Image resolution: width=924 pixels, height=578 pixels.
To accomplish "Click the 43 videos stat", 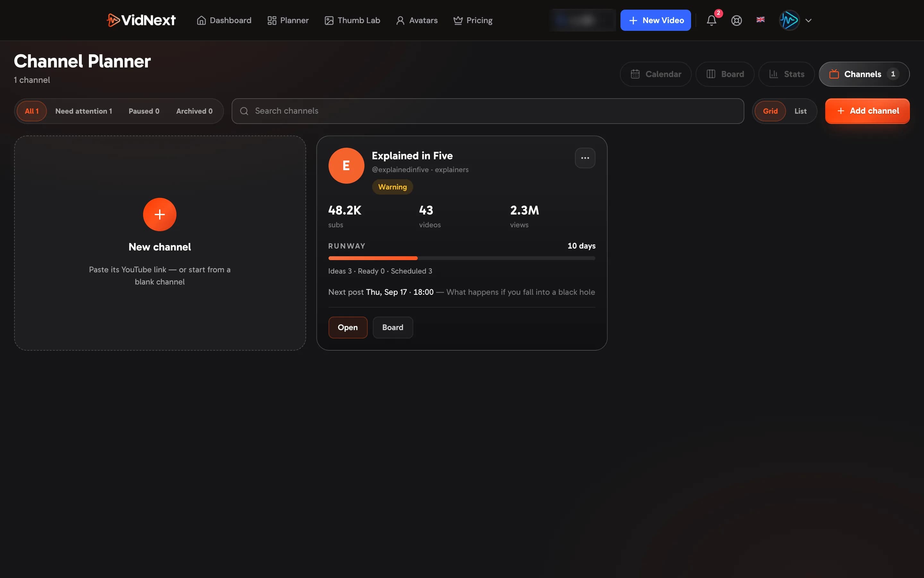I will tap(430, 216).
